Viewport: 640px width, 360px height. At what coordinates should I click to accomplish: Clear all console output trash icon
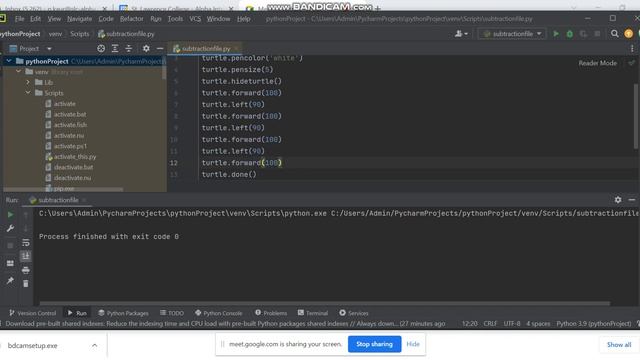point(25,284)
